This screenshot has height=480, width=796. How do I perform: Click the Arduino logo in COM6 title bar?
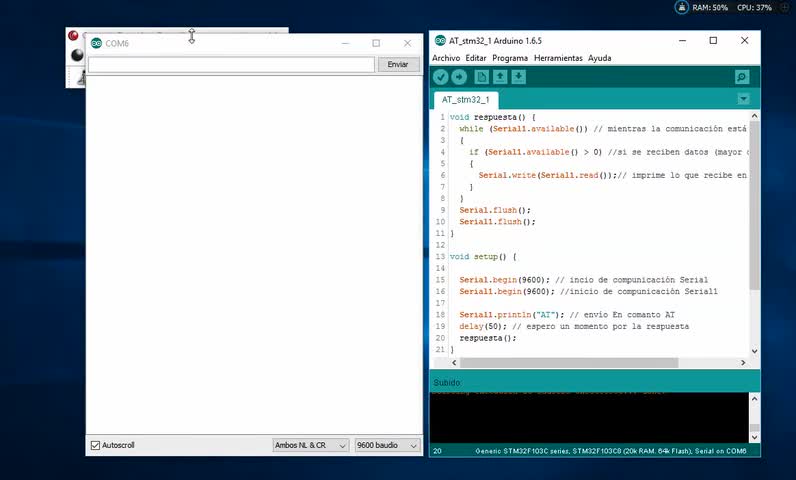(x=96, y=43)
